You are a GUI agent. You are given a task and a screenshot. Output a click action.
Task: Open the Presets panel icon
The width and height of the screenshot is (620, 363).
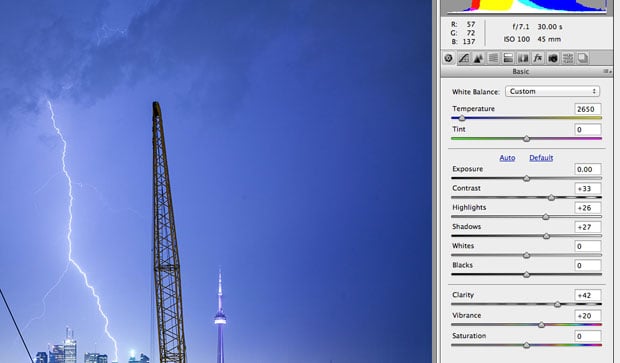(x=568, y=58)
